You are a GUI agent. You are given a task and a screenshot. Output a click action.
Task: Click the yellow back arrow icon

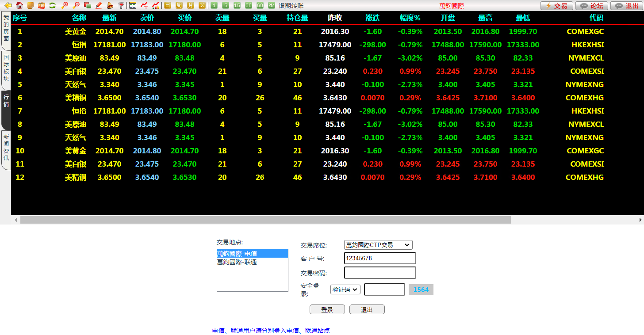click(8, 5)
